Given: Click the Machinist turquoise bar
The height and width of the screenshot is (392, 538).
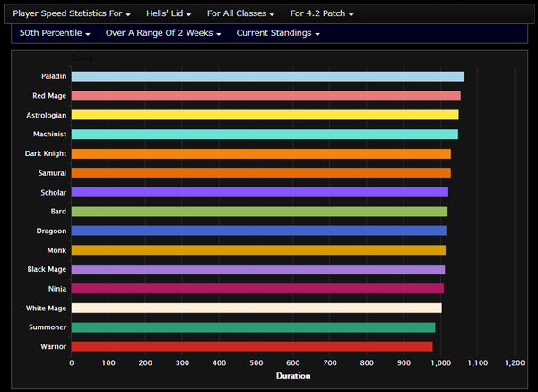Looking at the screenshot, I should pyautogui.click(x=265, y=135).
